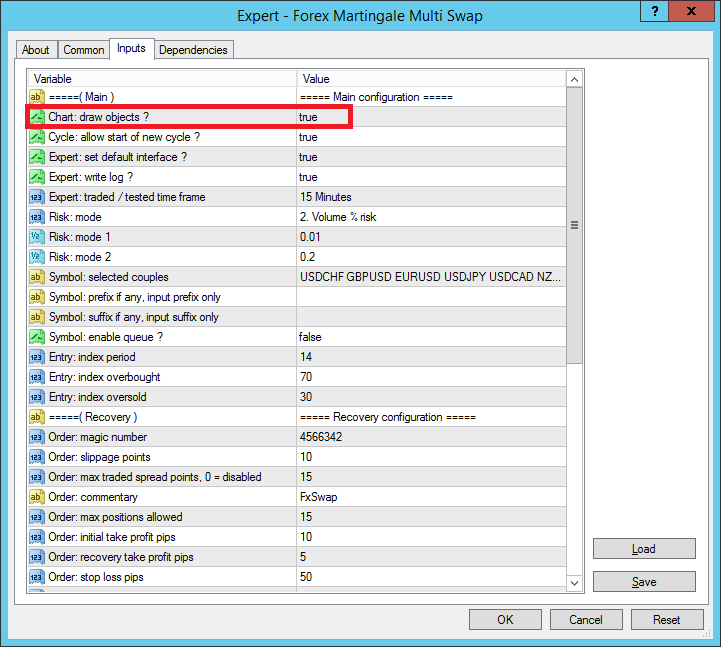
Task: Click the Value column header
Action: pyautogui.click(x=431, y=79)
